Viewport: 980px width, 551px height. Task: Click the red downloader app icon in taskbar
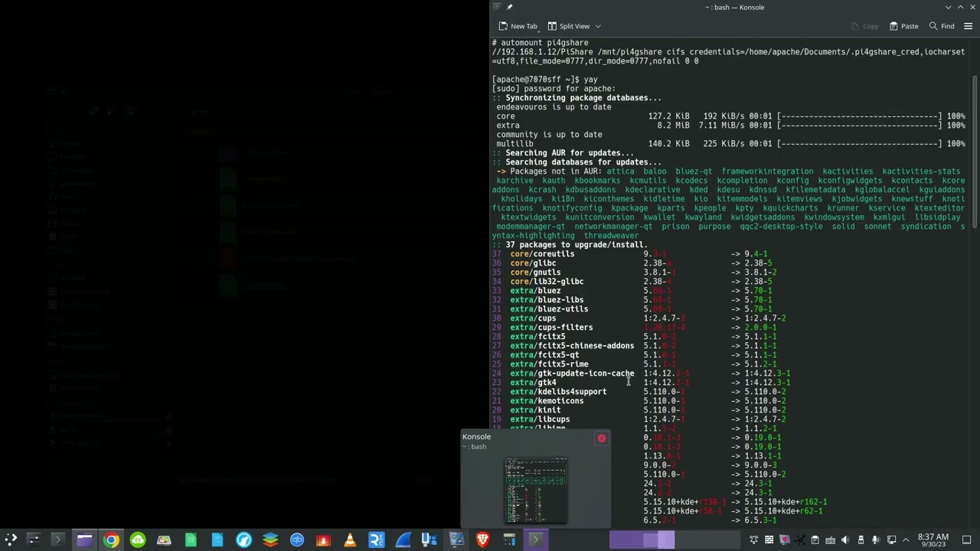tap(323, 540)
